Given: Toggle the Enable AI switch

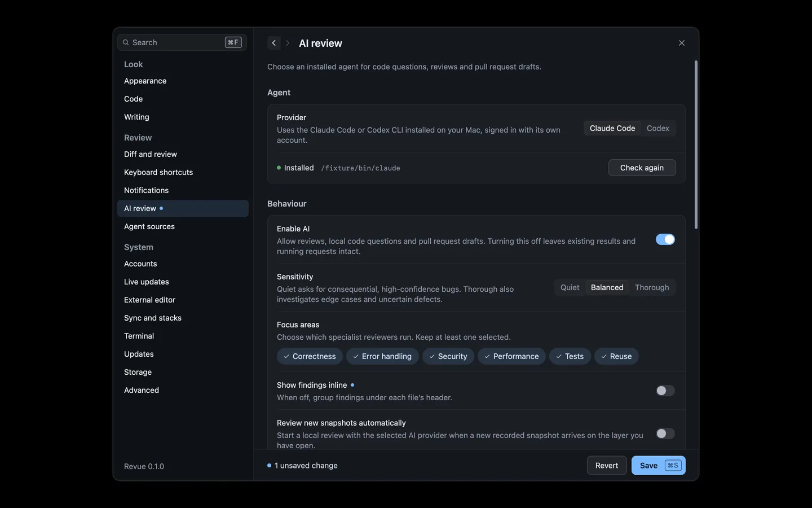Looking at the screenshot, I should (665, 239).
